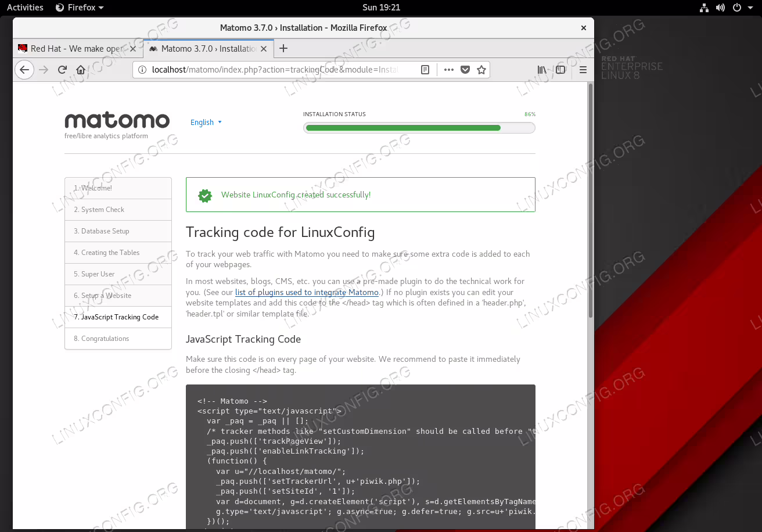The image size is (762, 532).
Task: Click the INSTALLATION STATUS label
Action: click(335, 114)
